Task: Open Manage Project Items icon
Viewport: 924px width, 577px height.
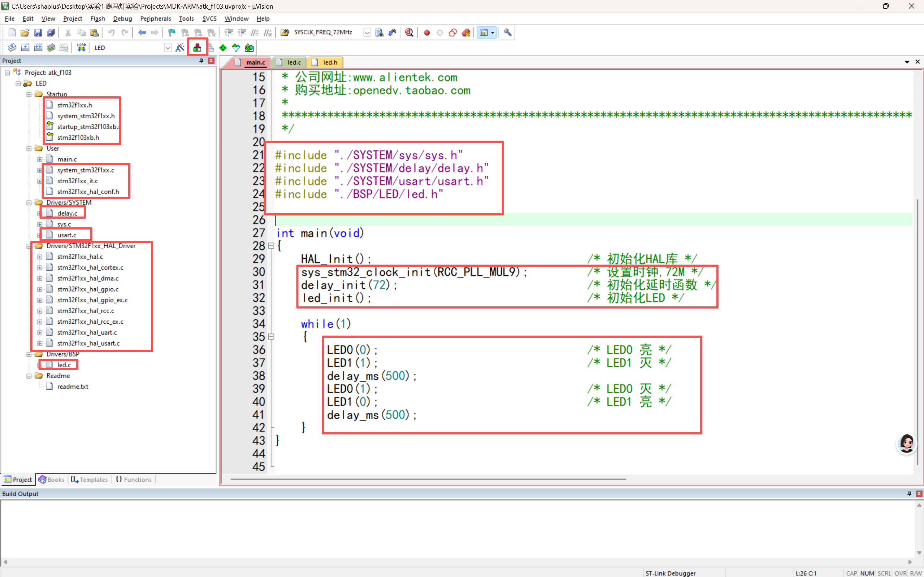Action: [197, 48]
